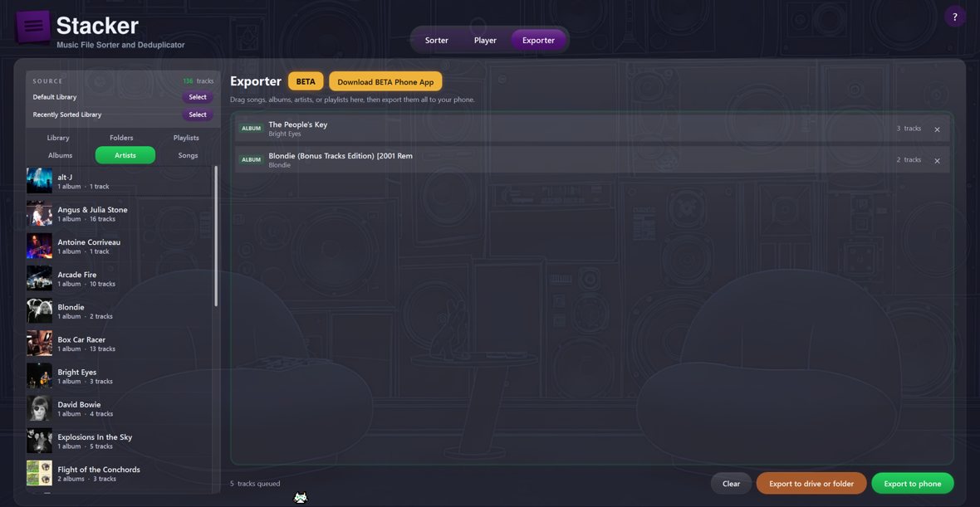
Task: Remove the Blondie album from export queue
Action: [x=937, y=161]
